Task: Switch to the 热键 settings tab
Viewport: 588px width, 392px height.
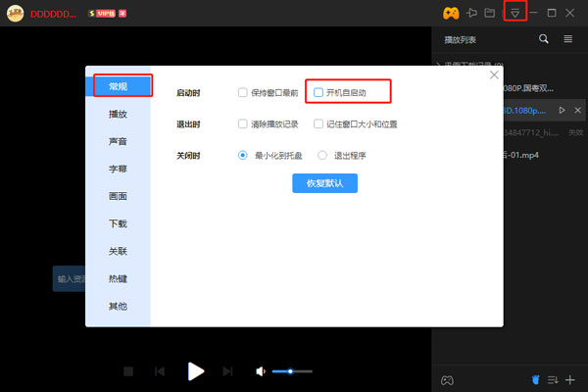Action: coord(119,279)
